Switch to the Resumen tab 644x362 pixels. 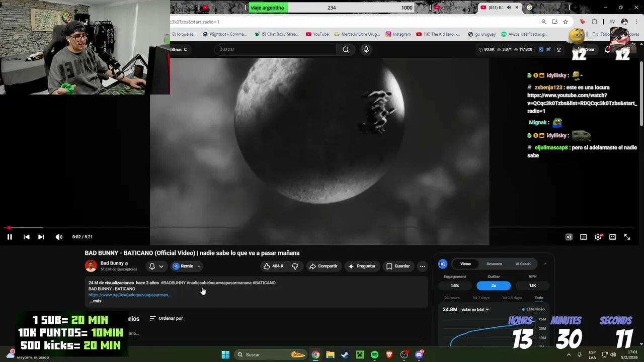(x=494, y=263)
